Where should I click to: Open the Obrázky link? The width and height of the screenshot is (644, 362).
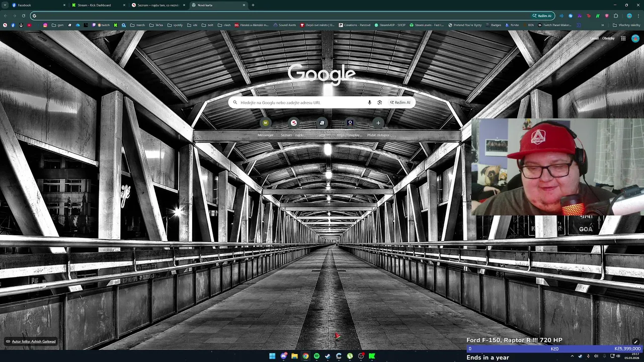click(608, 38)
